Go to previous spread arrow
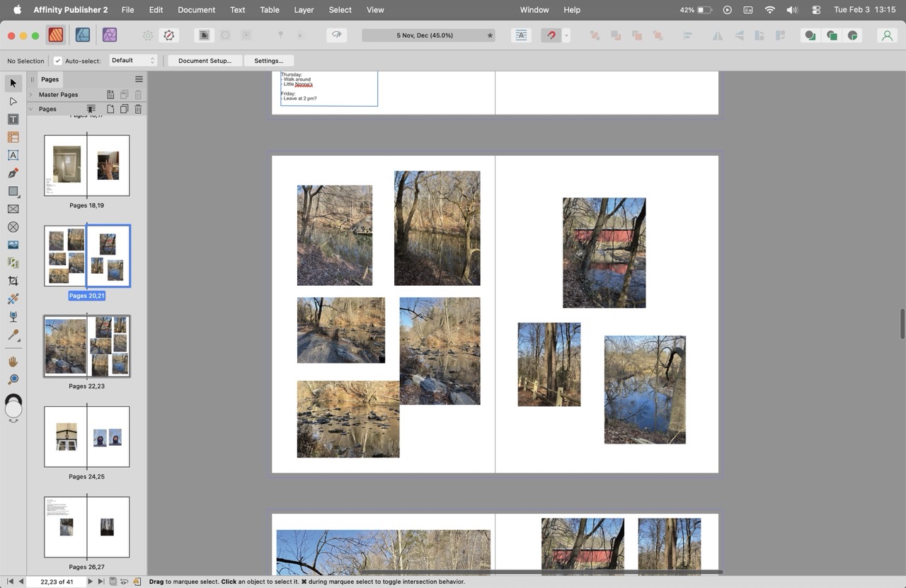The height and width of the screenshot is (588, 906). click(21, 582)
